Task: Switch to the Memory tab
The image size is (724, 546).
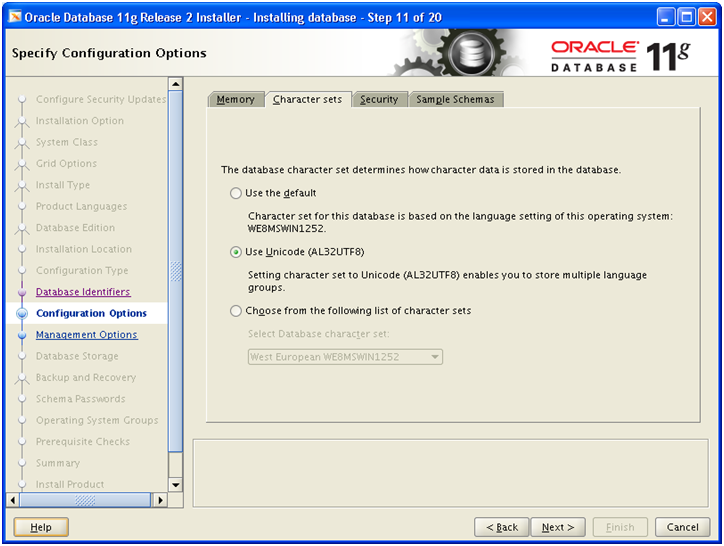Action: 235,99
